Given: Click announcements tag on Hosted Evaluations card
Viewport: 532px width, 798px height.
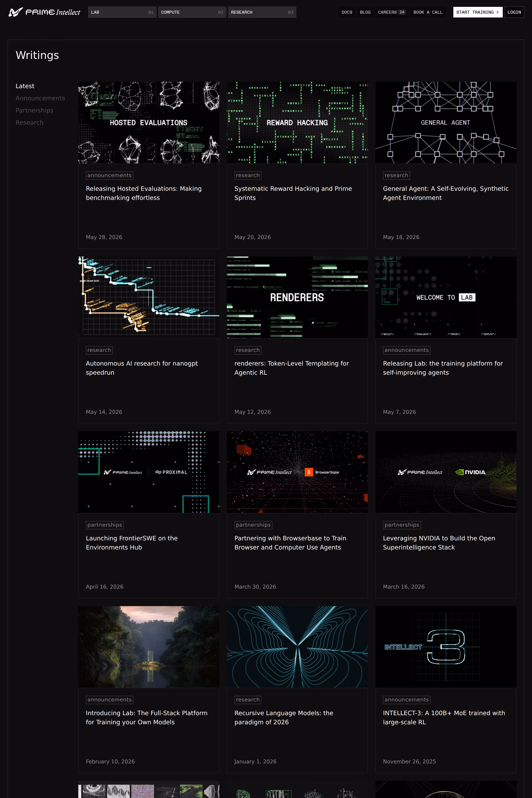Looking at the screenshot, I should [109, 175].
